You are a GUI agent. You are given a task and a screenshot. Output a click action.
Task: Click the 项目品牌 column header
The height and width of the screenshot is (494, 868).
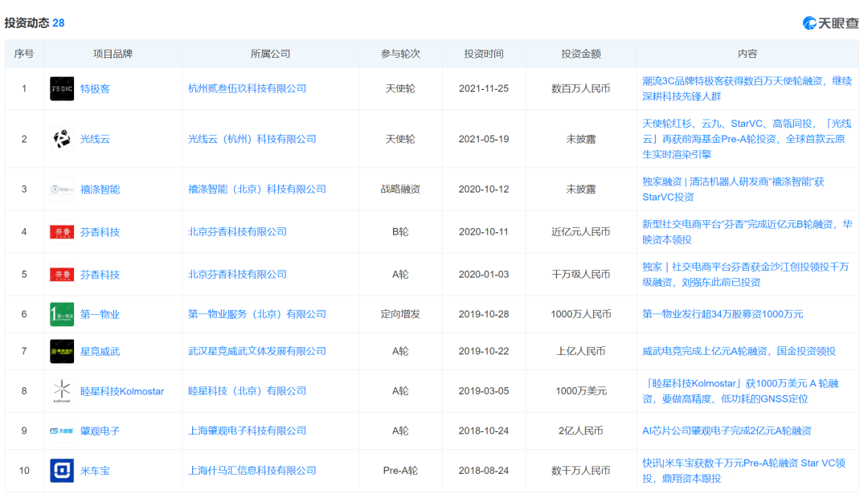[x=113, y=54]
